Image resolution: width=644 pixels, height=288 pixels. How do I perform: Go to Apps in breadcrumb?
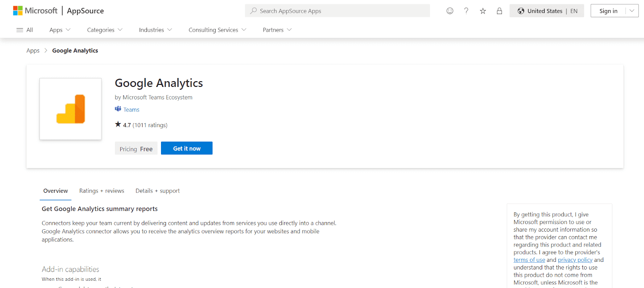coord(33,51)
